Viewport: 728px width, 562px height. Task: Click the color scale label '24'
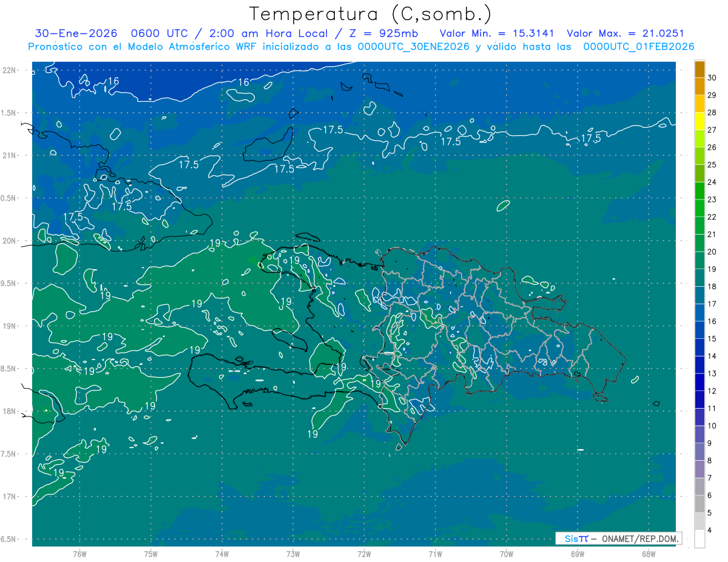(x=712, y=182)
